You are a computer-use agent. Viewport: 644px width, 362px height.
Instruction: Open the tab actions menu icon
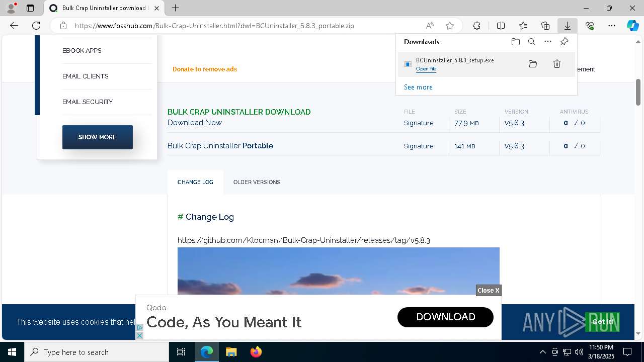pyautogui.click(x=30, y=8)
